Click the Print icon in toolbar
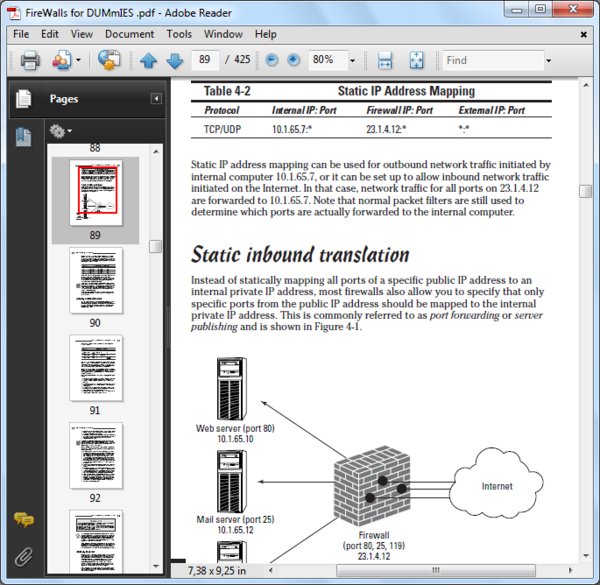Screen dimensions: 600x585 pos(30,60)
